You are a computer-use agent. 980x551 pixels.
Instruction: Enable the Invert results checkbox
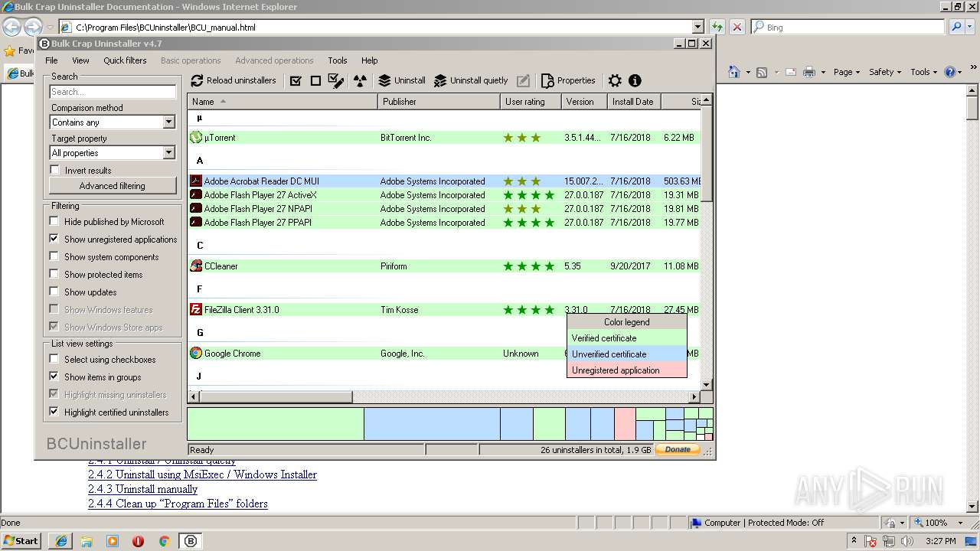click(54, 170)
